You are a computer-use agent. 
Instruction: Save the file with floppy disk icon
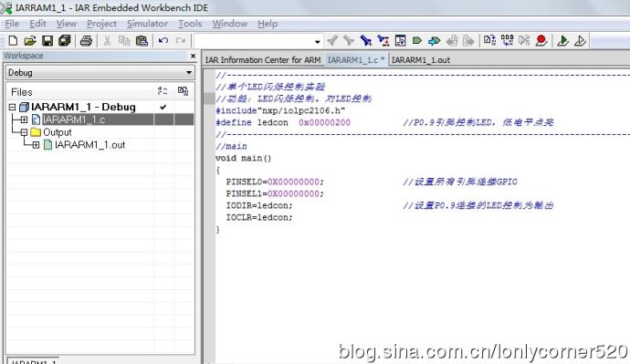pos(47,40)
